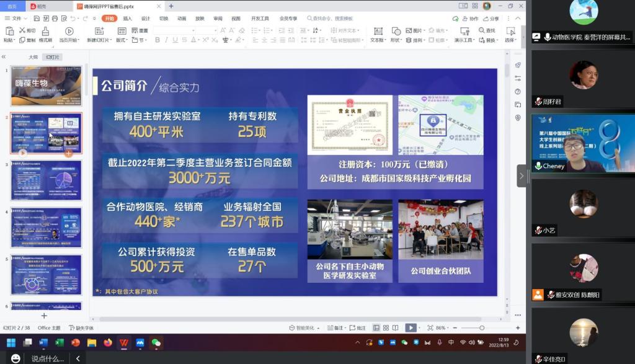Image resolution: width=635 pixels, height=364 pixels.
Task: Toggle italic text formatting
Action: tap(166, 40)
